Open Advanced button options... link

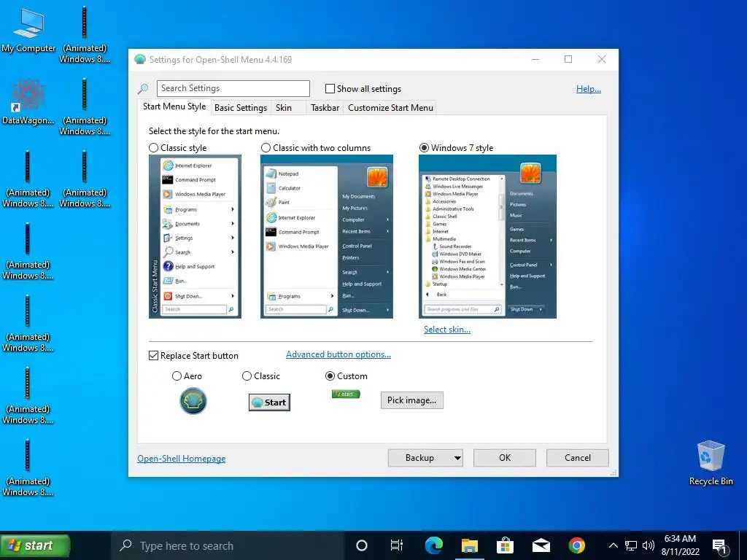tap(338, 354)
